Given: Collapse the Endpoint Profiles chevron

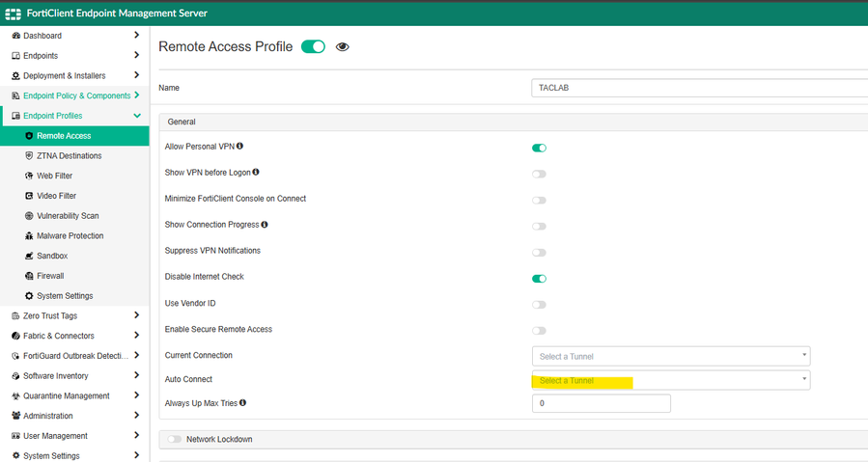Looking at the screenshot, I should click(x=137, y=116).
